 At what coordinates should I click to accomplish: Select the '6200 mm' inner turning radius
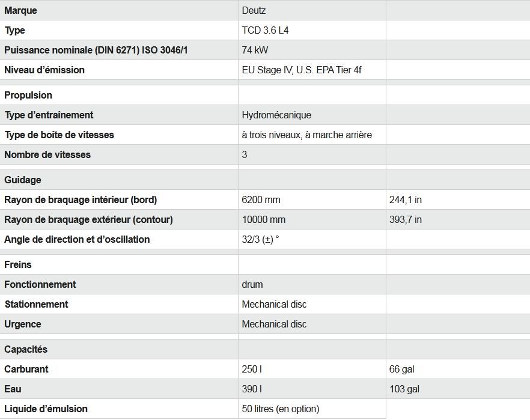click(261, 199)
